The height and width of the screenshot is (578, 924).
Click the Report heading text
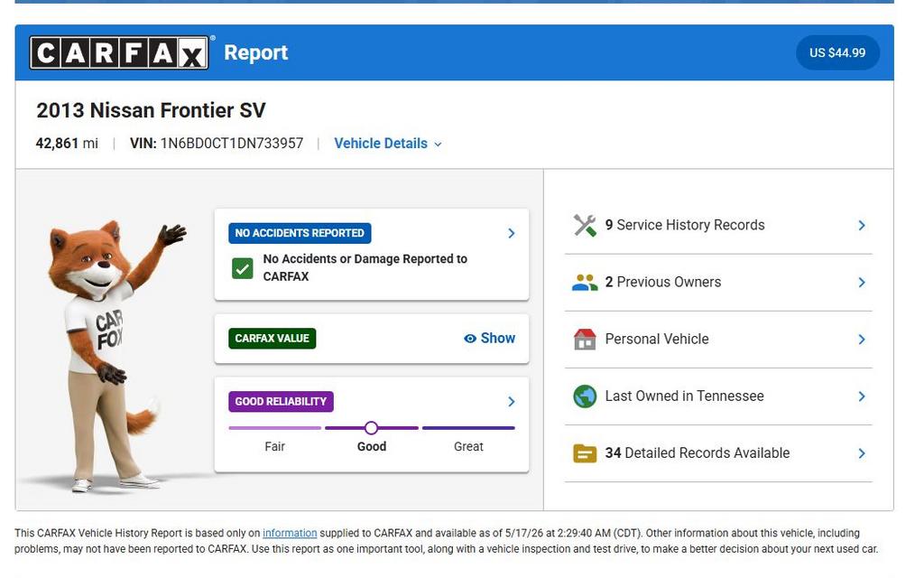[x=255, y=52]
